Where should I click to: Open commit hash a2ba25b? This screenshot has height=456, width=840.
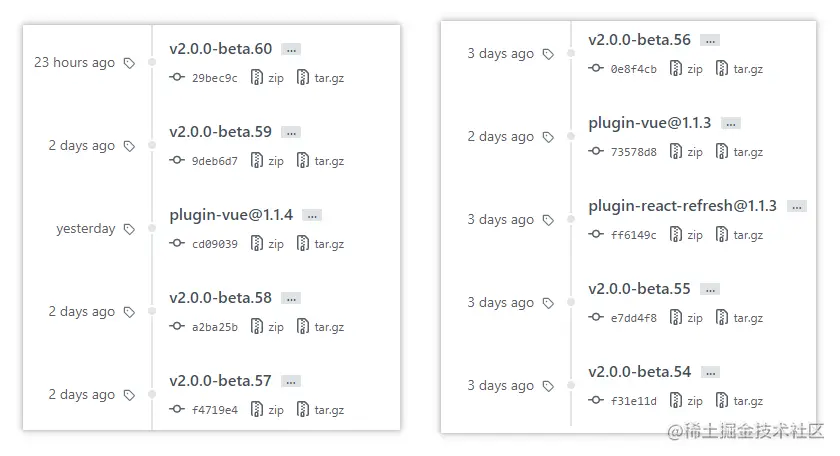tap(215, 327)
